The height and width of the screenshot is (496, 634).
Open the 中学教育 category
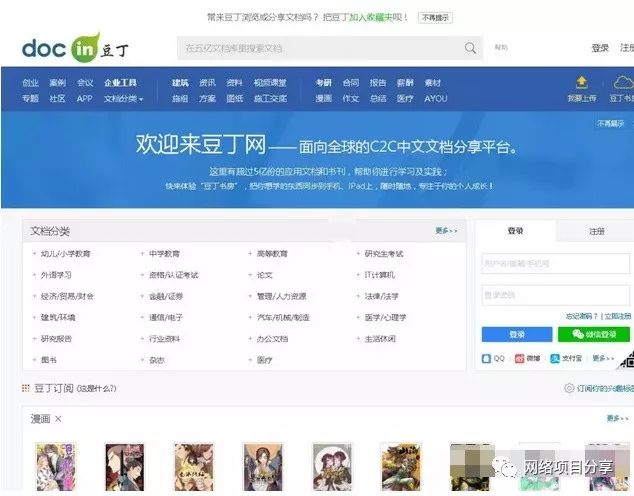click(164, 254)
